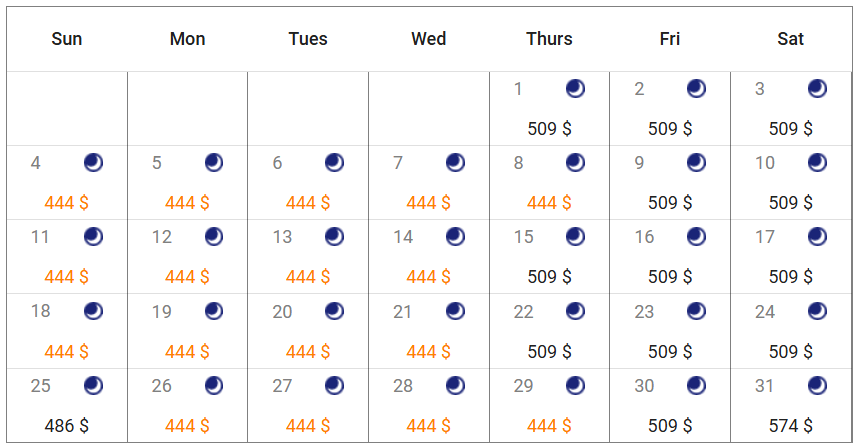862x448 pixels.
Task: Pick the date numbered 15
Action: 523,237
